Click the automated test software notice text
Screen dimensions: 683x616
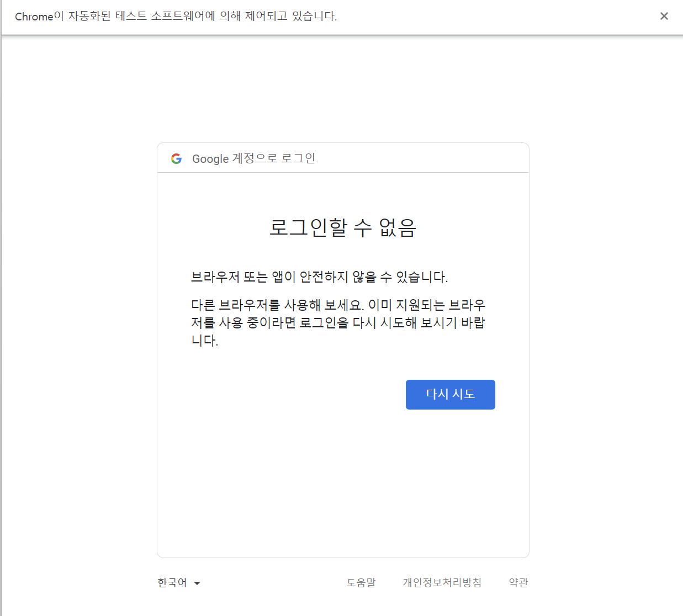(x=176, y=16)
